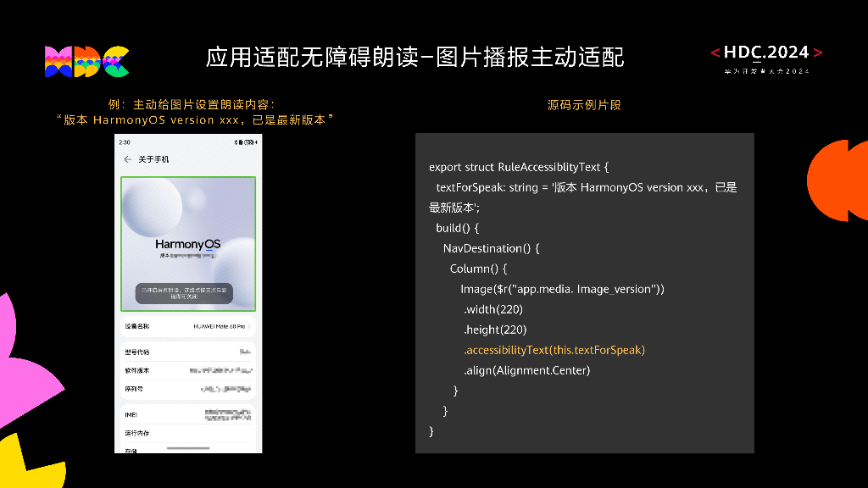Screen dimensions: 868x488
Task: Open the 设备名称 row on phone screen
Action: click(188, 326)
